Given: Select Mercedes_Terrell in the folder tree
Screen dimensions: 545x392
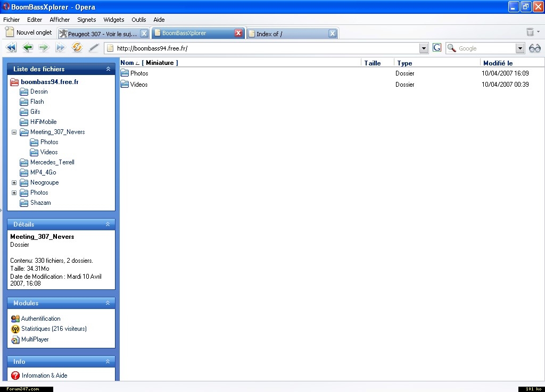Looking at the screenshot, I should 52,162.
